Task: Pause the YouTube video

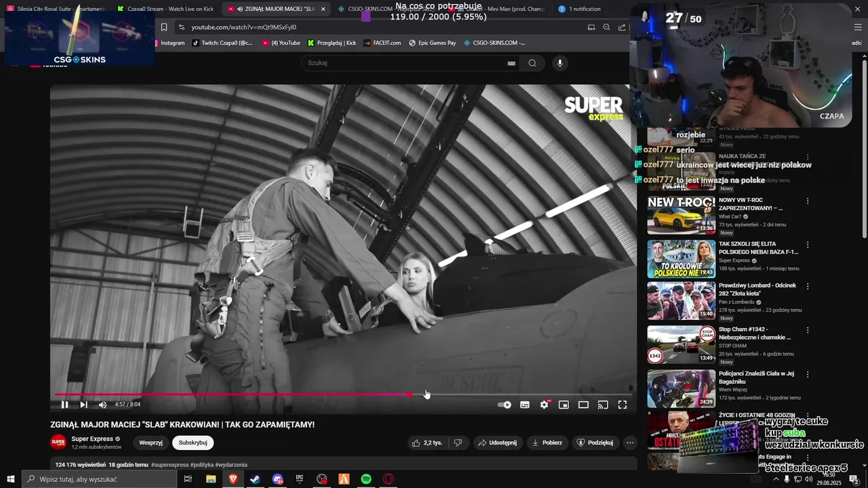Action: [x=64, y=405]
